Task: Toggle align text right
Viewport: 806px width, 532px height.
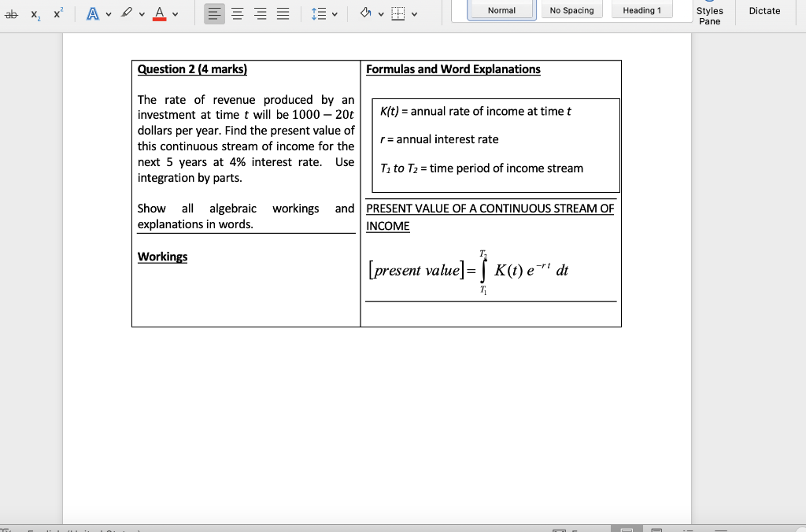Action: (x=260, y=14)
